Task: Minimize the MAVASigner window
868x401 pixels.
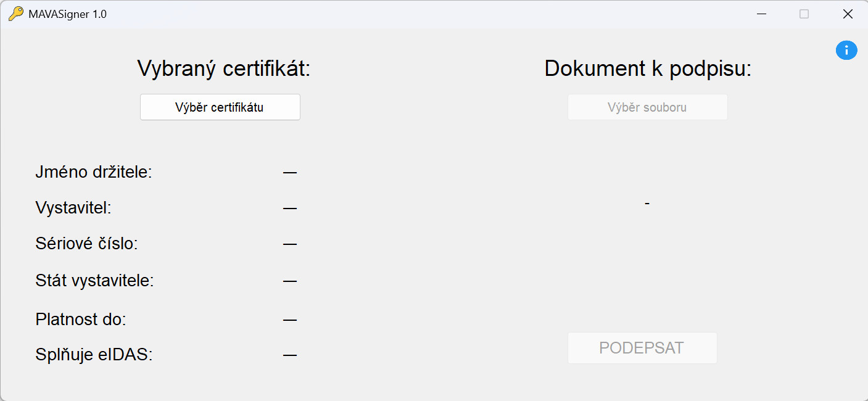Action: pos(762,14)
